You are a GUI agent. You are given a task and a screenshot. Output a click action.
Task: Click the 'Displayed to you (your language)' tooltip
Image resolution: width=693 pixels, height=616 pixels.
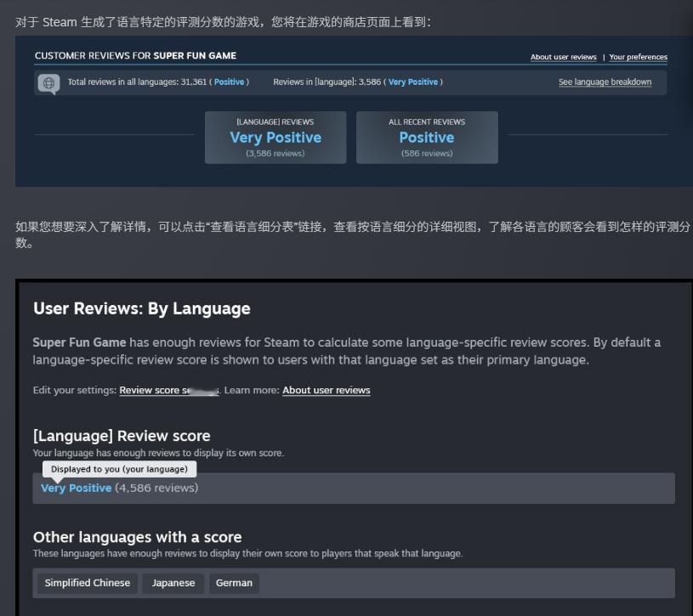(119, 469)
